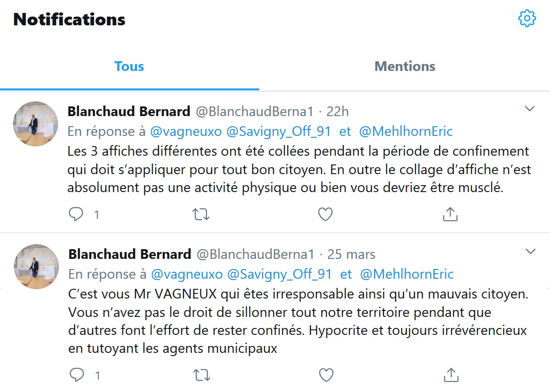
Task: Click the 25 mars timestamp
Action: (351, 254)
